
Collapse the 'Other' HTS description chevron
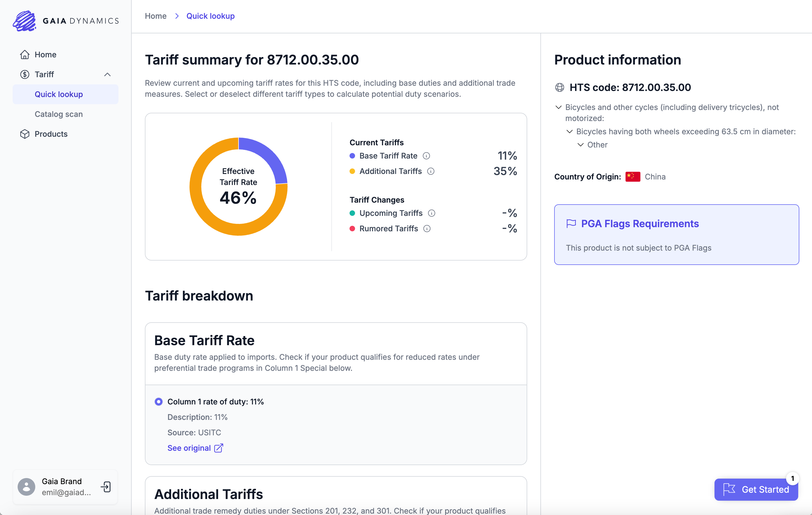(x=580, y=145)
